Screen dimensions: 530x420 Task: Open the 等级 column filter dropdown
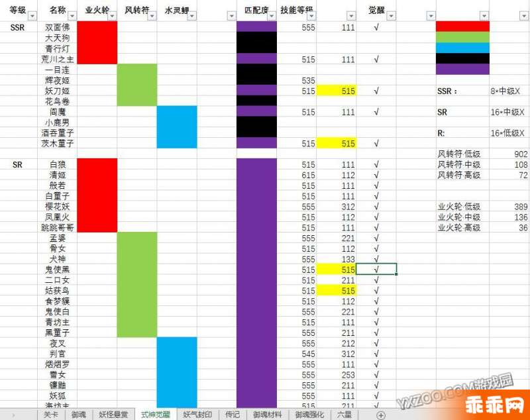point(32,15)
